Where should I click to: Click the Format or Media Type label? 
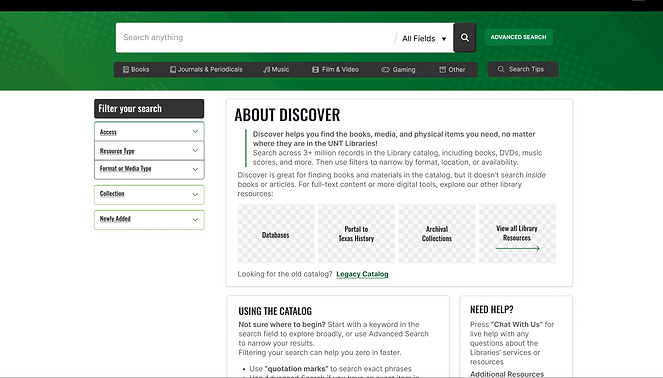[126, 168]
